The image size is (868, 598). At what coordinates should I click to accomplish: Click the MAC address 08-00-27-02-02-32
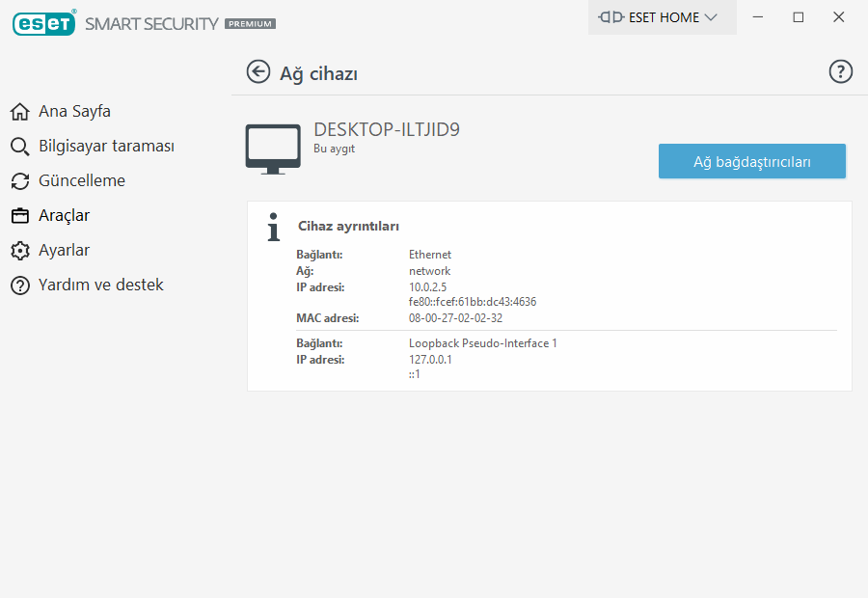[455, 318]
